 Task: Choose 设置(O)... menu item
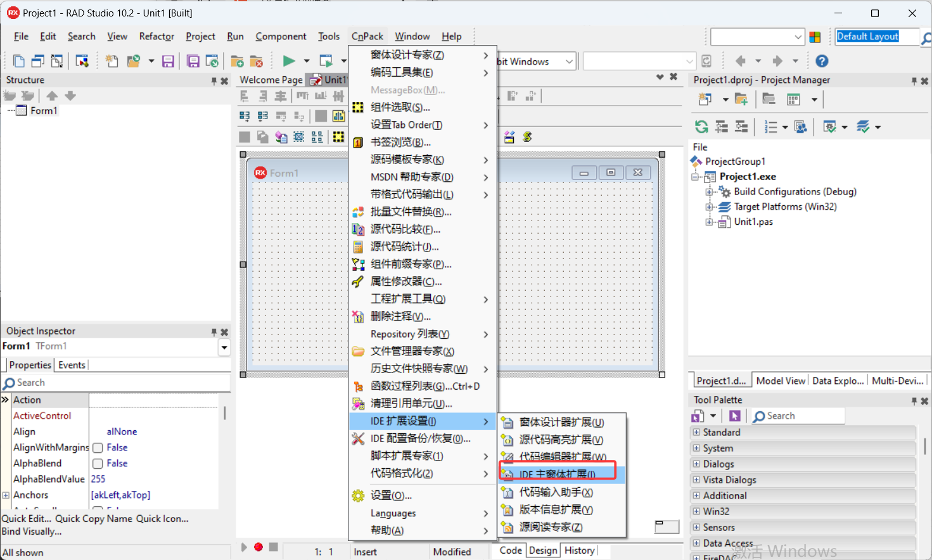point(423,495)
